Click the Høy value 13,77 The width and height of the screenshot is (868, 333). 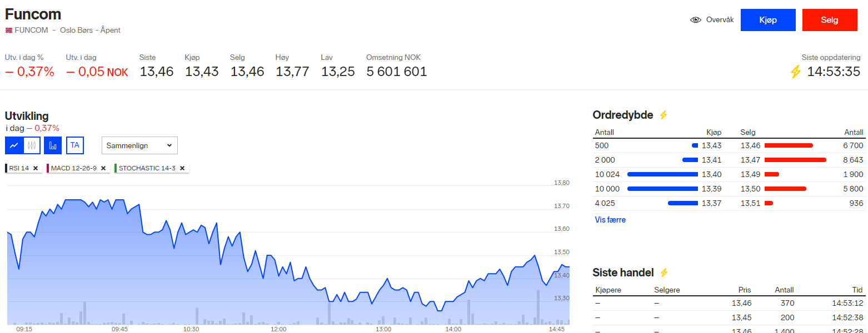coord(292,72)
